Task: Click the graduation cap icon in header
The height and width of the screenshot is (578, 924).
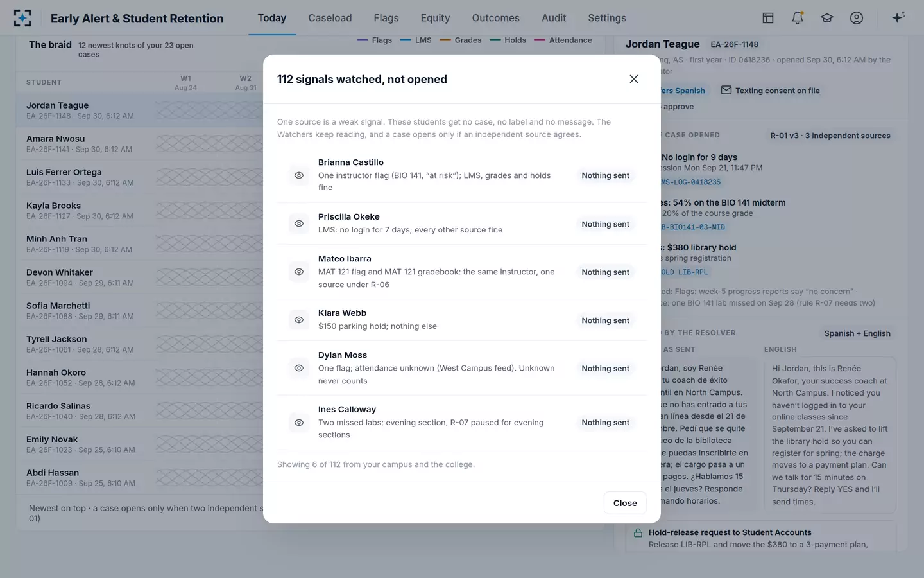Action: (827, 18)
